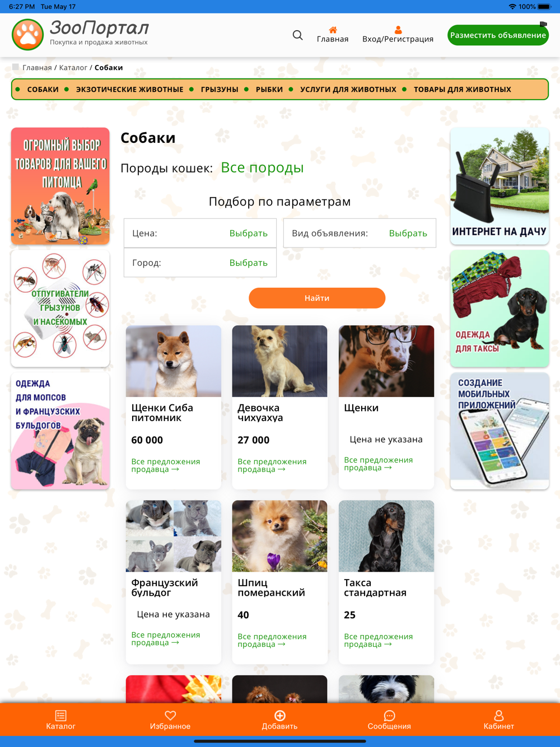Viewport: 560px width, 747px height.
Task: Open Вход/Регистрация user icon
Action: click(x=398, y=30)
